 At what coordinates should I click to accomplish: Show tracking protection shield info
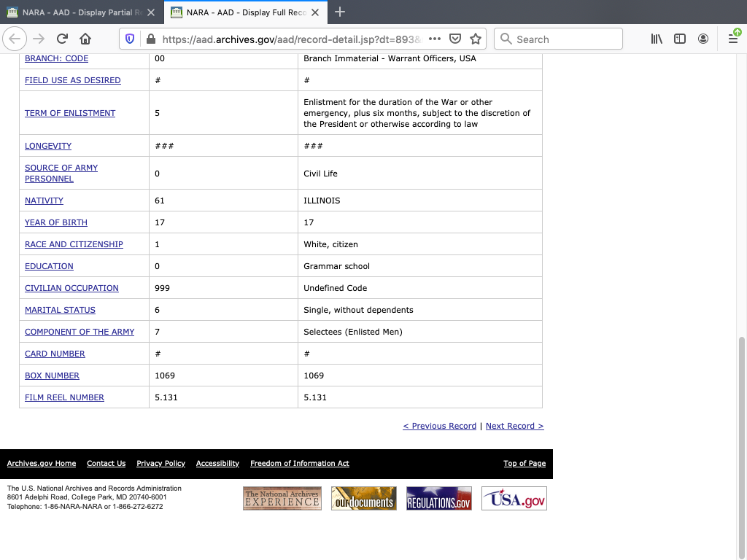point(131,39)
